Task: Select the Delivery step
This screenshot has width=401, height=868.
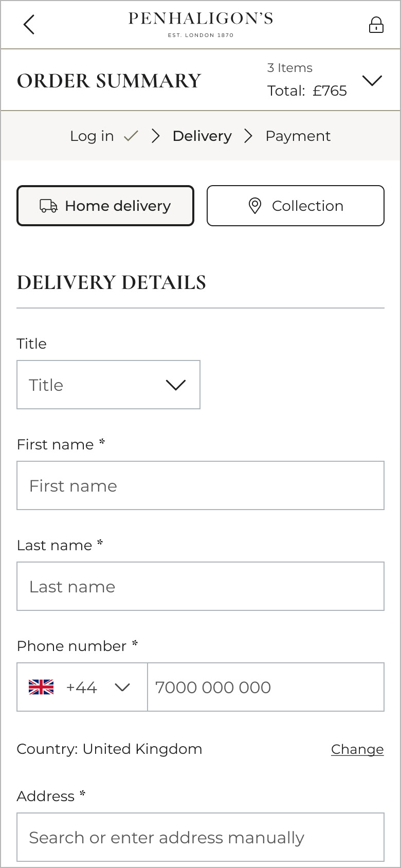Action: 202,136
